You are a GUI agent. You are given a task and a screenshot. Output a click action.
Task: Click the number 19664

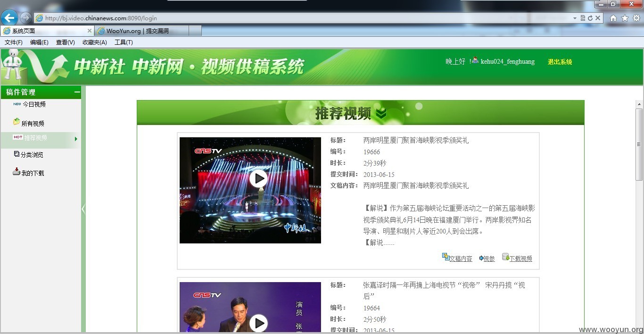click(372, 308)
